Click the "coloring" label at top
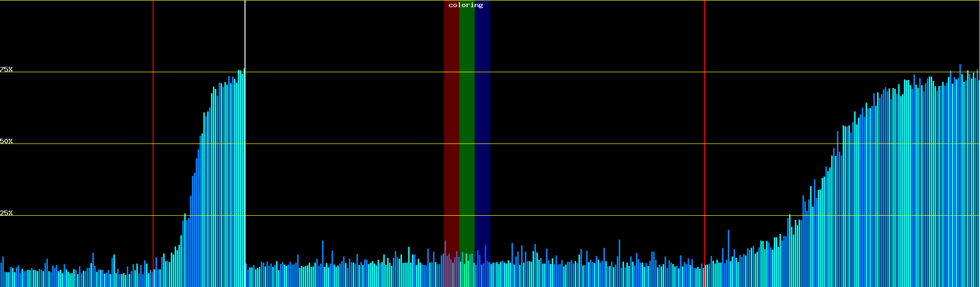The width and height of the screenshot is (980, 287). 466,5
